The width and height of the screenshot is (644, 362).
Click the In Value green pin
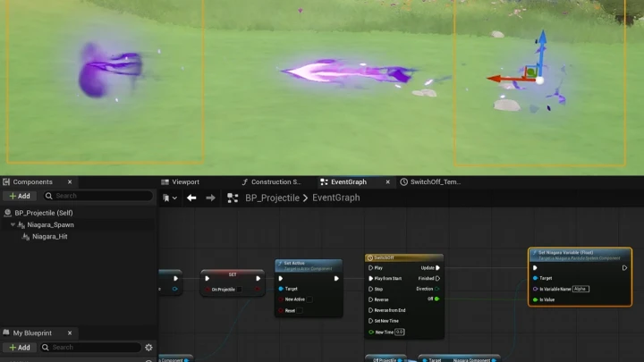coord(535,300)
